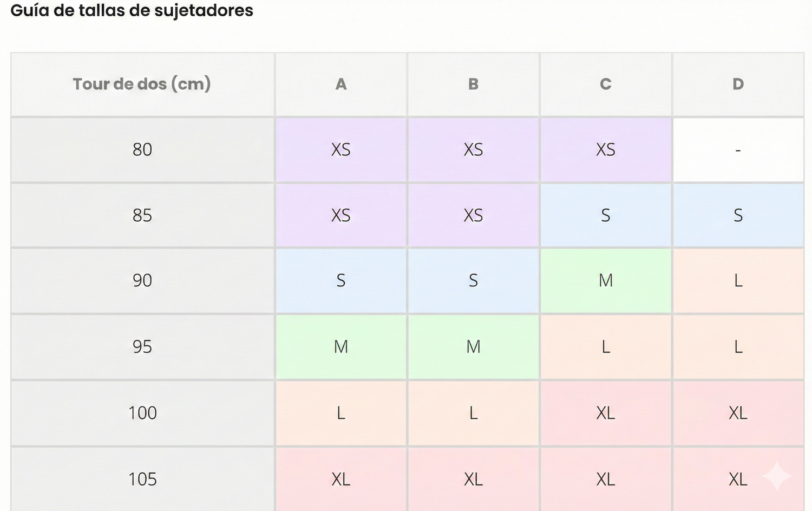Select the row label 85
812x511 pixels.
(x=142, y=215)
